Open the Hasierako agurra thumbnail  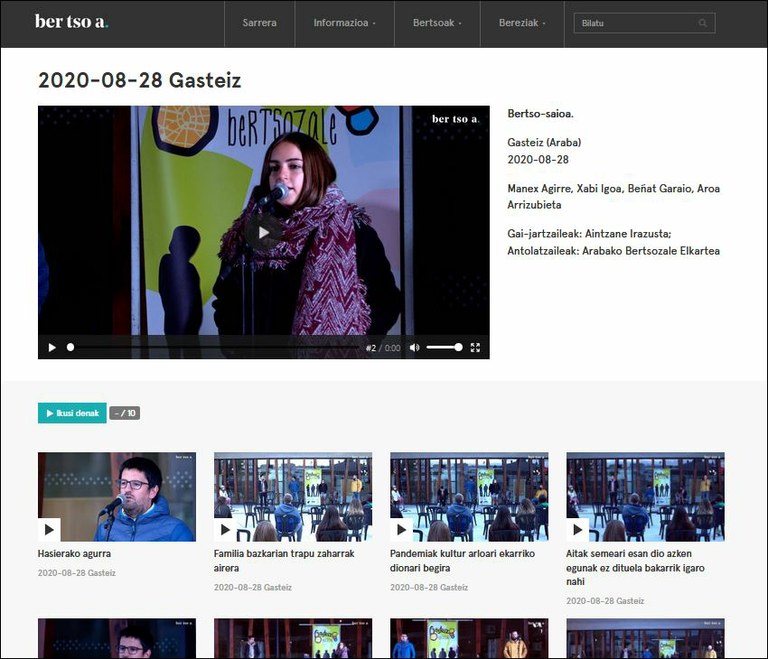click(x=117, y=497)
